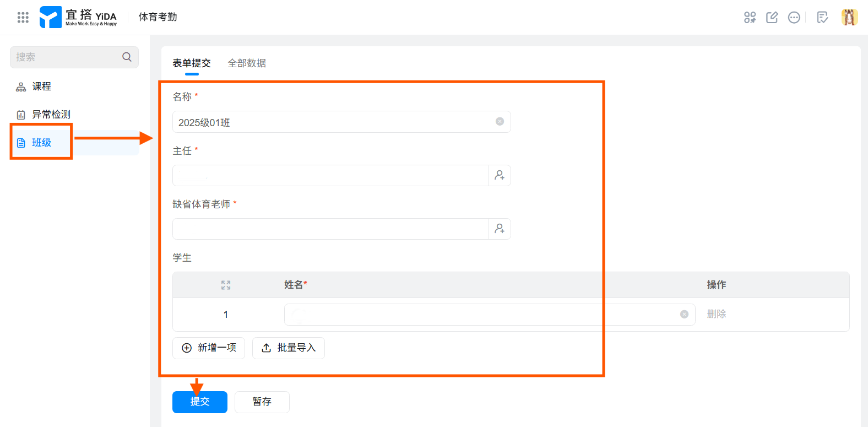
Task: Clear the student name in row 1
Action: (x=684, y=314)
